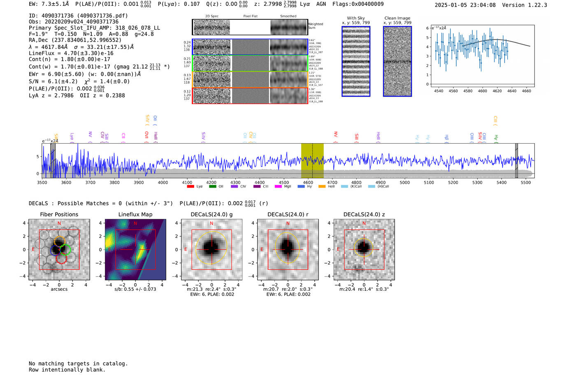The height and width of the screenshot is (392, 576).
Task: Select the Clean Image panel
Action: coord(397,61)
